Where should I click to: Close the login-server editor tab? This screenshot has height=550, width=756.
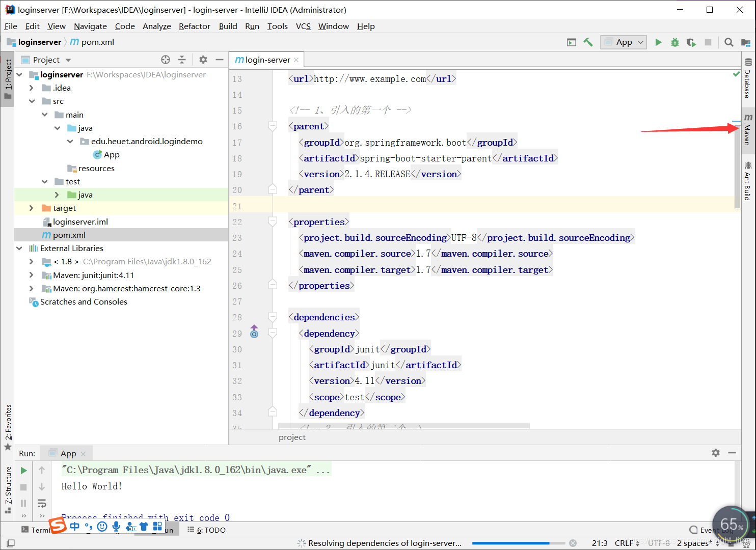tap(296, 60)
